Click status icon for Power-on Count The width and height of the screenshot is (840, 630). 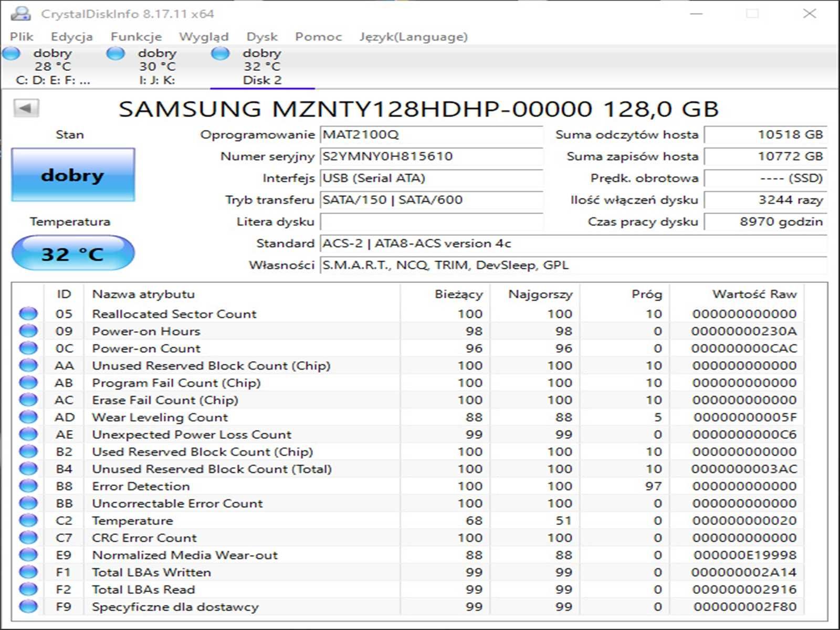(28, 349)
